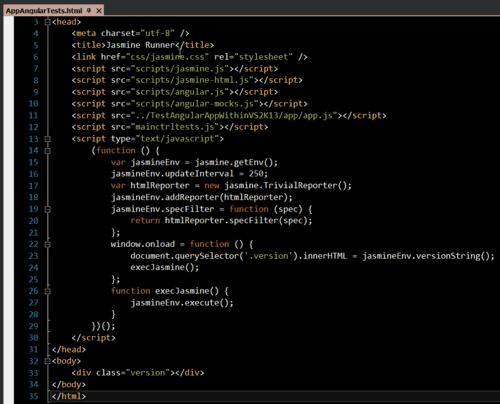Click the rel "stylesheet" attribute value
500x404 pixels.
coord(263,57)
